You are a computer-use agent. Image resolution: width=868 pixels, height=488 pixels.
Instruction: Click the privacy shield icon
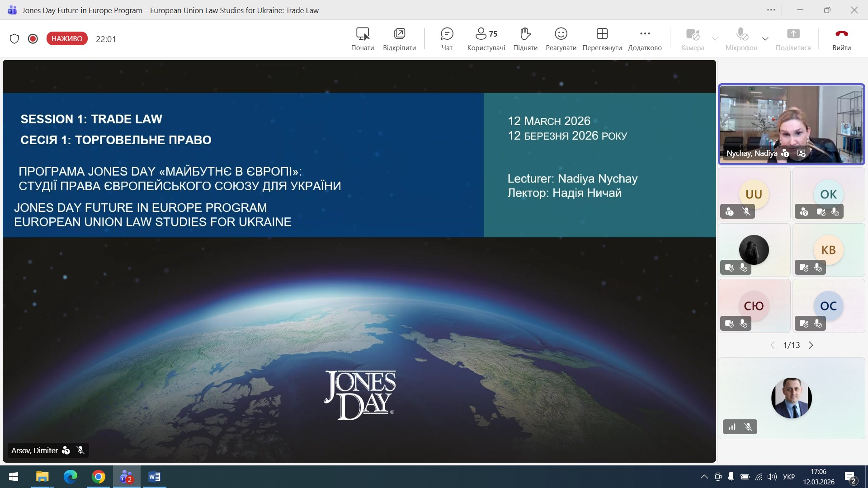pos(14,39)
